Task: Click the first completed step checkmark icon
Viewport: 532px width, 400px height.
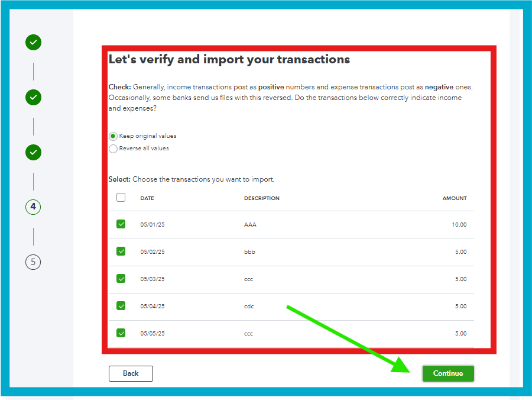Action: [x=33, y=43]
